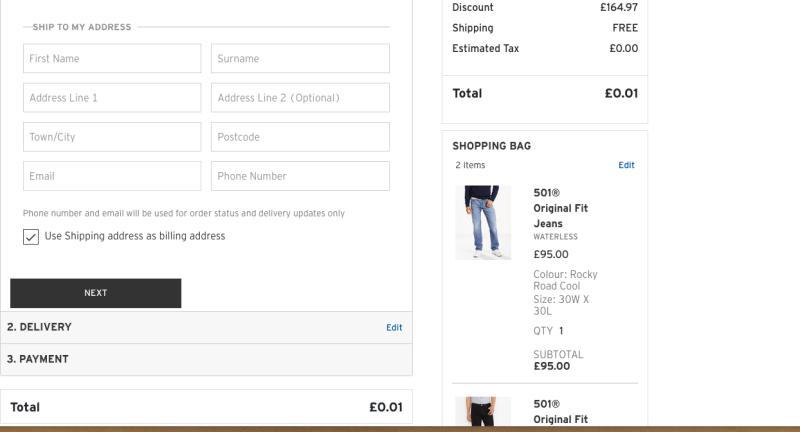This screenshot has height=432, width=800.
Task: Click the first 501 Original Fit Jeans title
Action: [561, 207]
